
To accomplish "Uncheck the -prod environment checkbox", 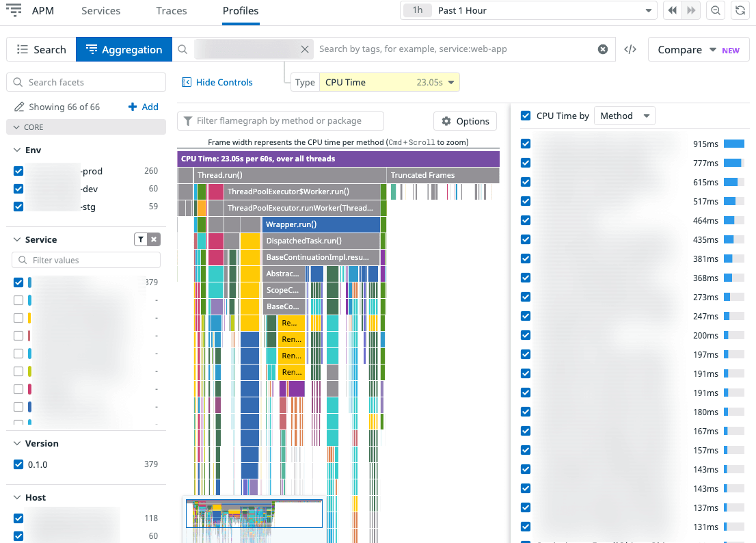I will click(18, 171).
